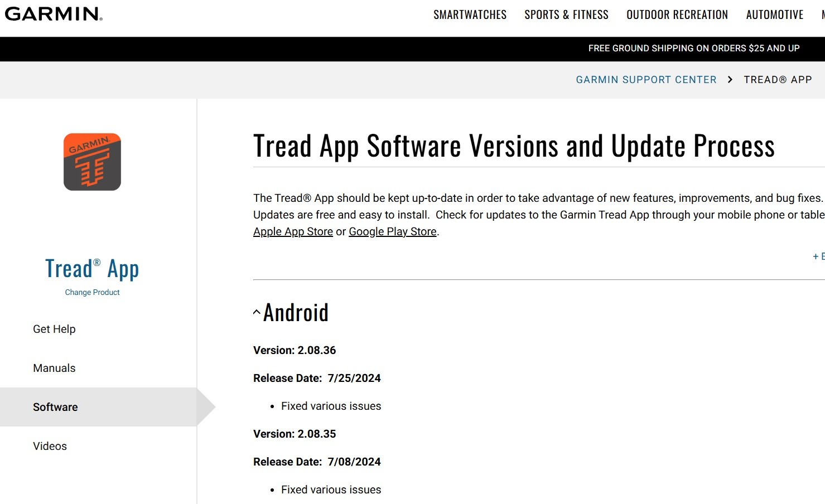Click the Tread App product icon
825x504 pixels.
click(x=93, y=162)
